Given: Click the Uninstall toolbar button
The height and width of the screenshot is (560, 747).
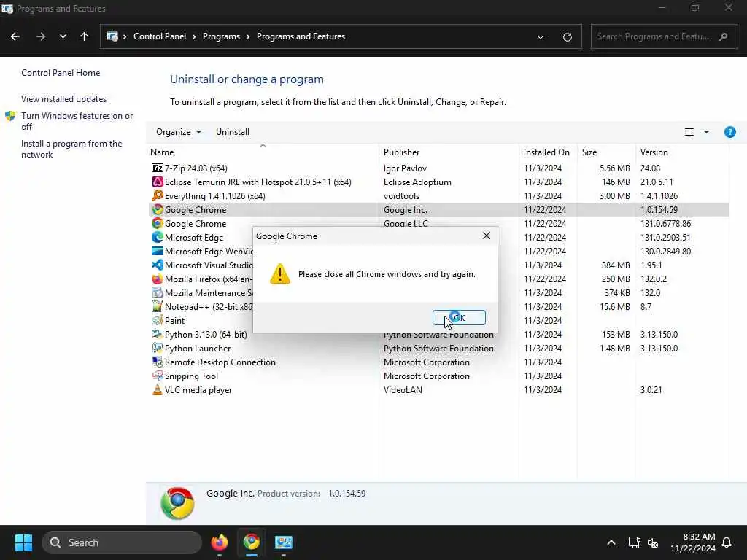Looking at the screenshot, I should point(233,132).
